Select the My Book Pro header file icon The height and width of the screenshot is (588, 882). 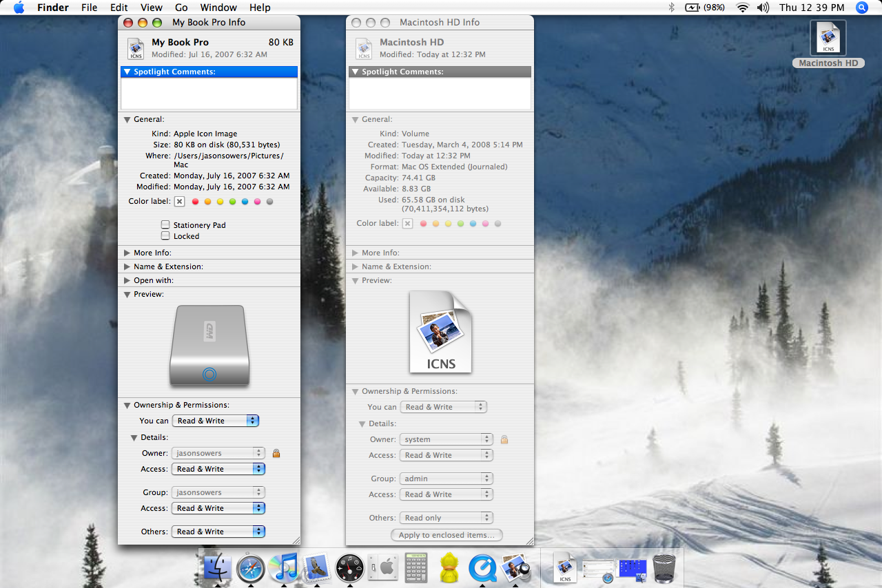coord(135,48)
